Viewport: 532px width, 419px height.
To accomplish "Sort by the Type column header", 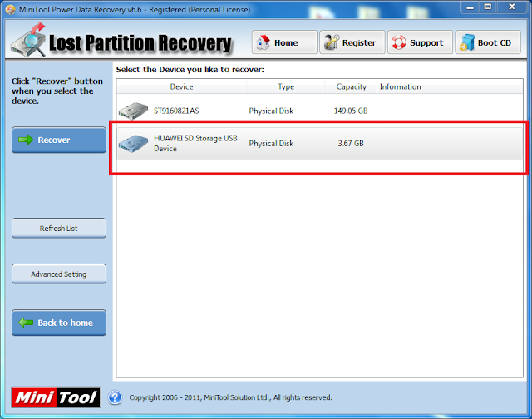I will coord(286,86).
